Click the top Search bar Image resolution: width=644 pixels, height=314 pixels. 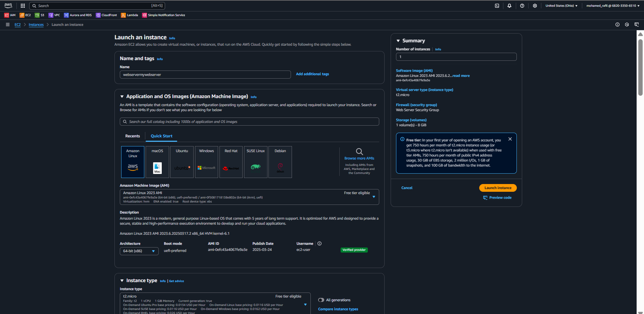click(97, 6)
